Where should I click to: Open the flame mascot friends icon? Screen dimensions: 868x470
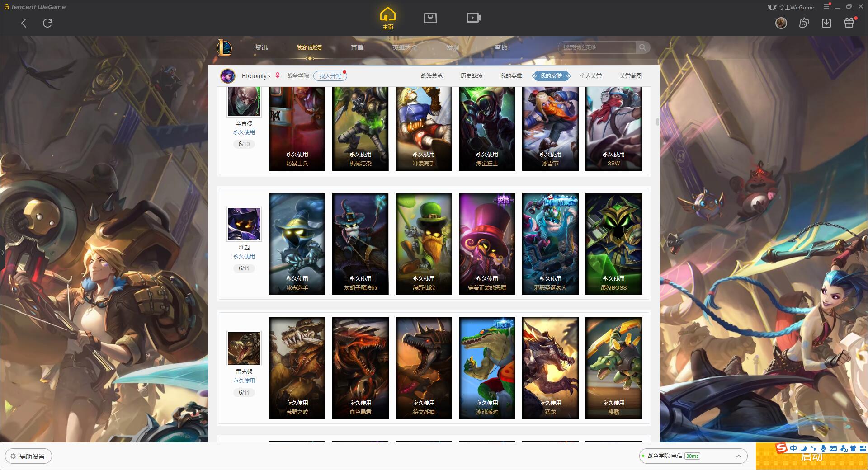[x=804, y=23]
